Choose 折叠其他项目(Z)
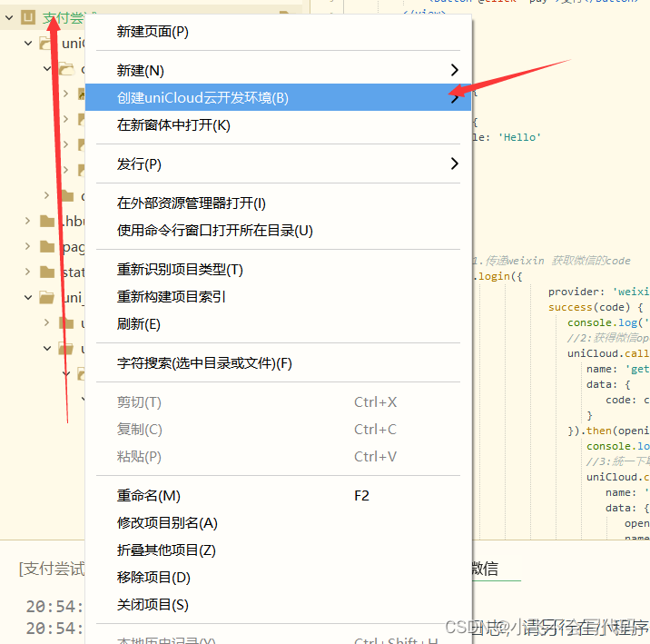The height and width of the screenshot is (644, 650). [278, 550]
